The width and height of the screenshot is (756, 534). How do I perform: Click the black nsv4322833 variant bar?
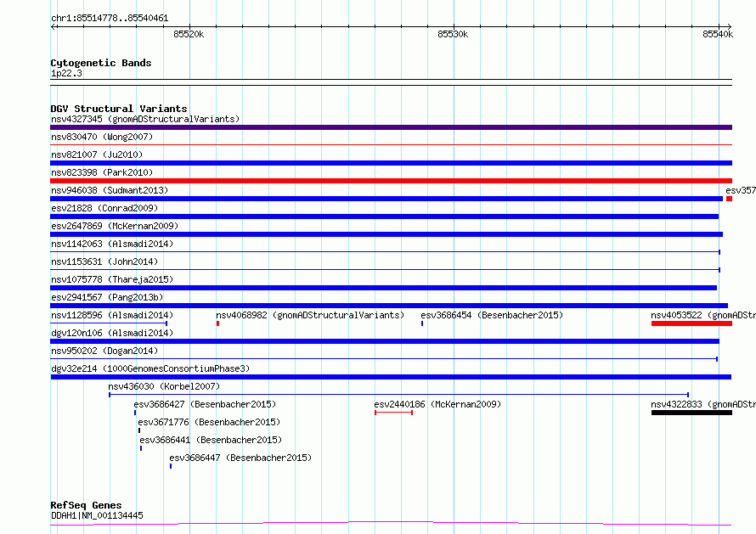692,413
